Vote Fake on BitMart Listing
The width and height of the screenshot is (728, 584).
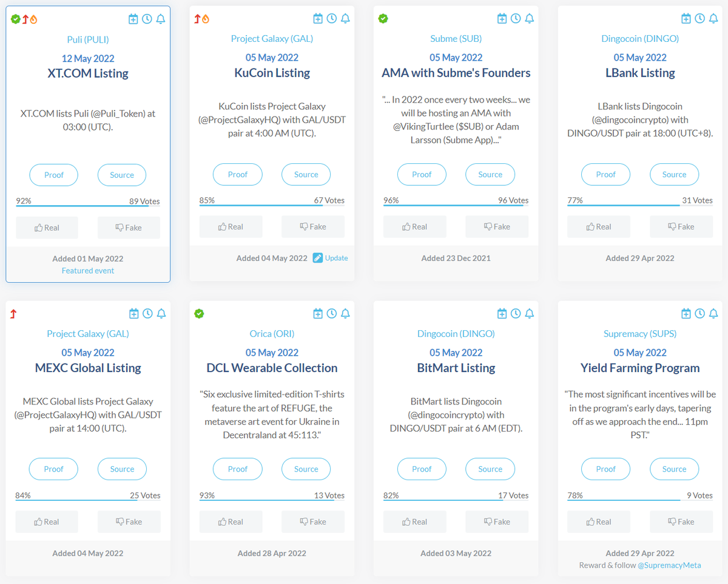pyautogui.click(x=497, y=521)
